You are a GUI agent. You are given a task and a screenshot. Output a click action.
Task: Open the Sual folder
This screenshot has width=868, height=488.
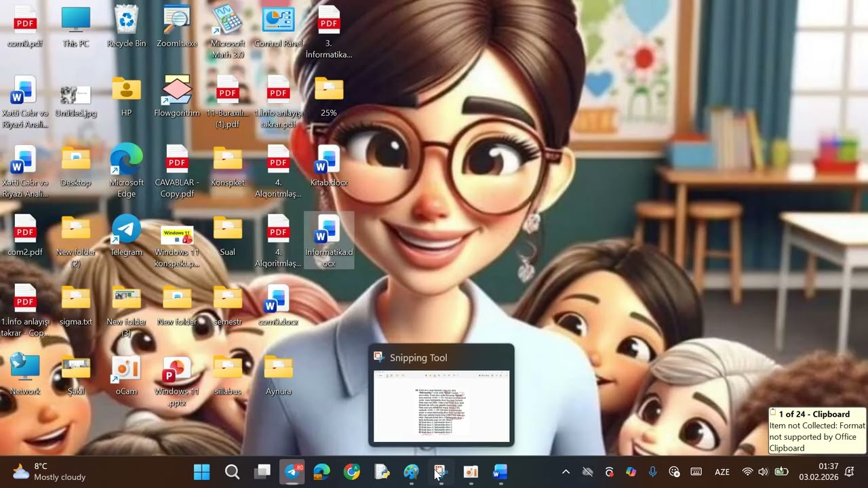(228, 236)
